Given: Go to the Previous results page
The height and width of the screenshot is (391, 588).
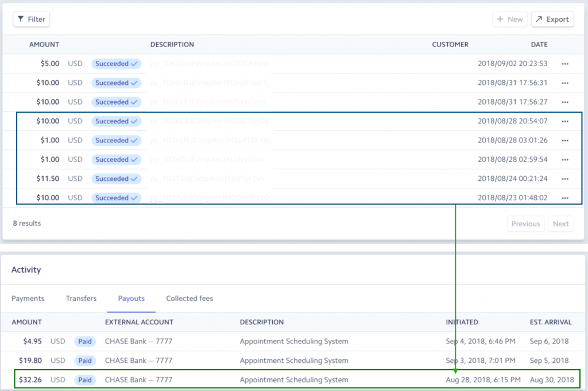Looking at the screenshot, I should pyautogui.click(x=525, y=224).
